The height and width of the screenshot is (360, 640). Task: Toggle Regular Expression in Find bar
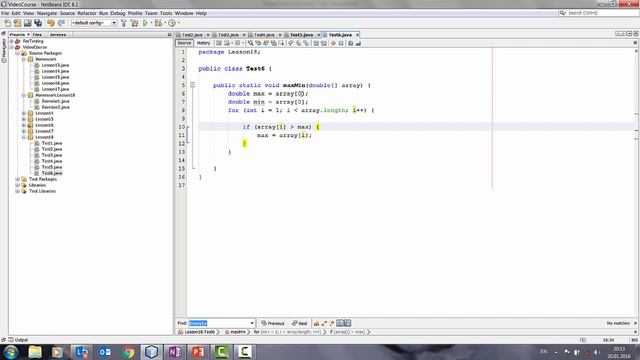click(x=332, y=323)
